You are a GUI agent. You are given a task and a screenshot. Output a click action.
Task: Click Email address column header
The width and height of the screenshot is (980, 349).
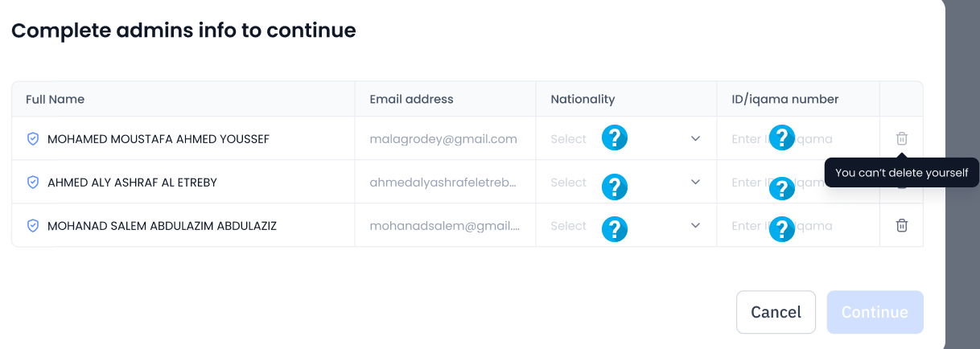pos(411,99)
